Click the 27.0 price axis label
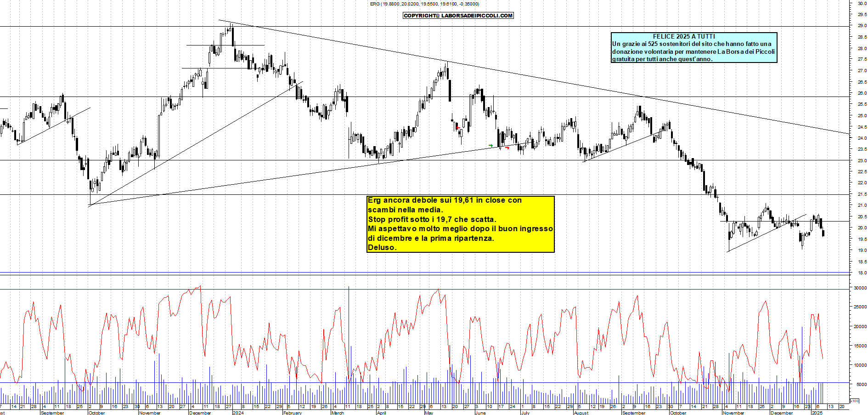 862,71
